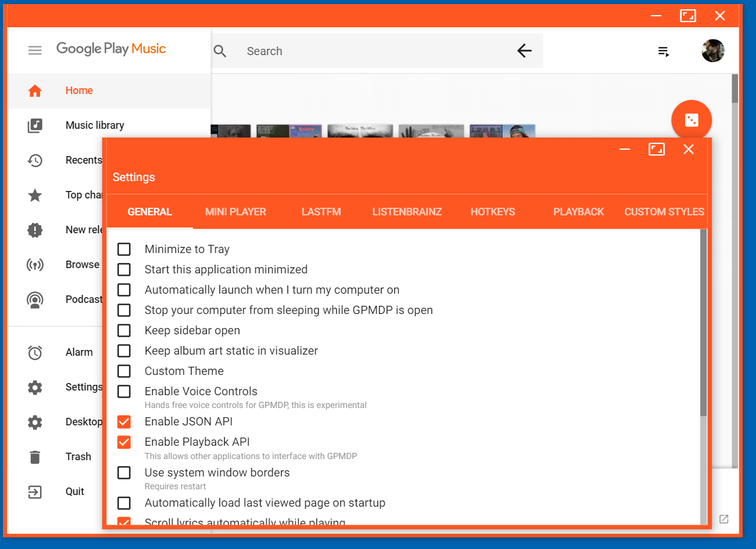Image resolution: width=756 pixels, height=549 pixels.
Task: Select Browse stations radio icon
Action: [x=35, y=265]
